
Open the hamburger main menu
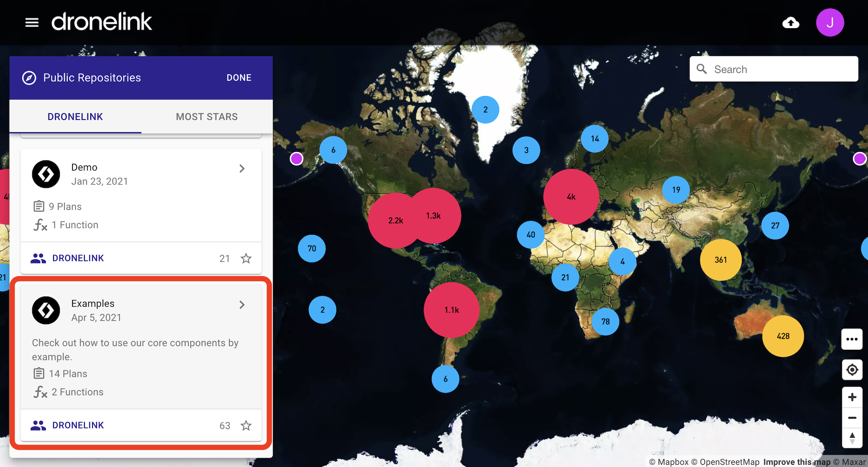click(x=32, y=23)
